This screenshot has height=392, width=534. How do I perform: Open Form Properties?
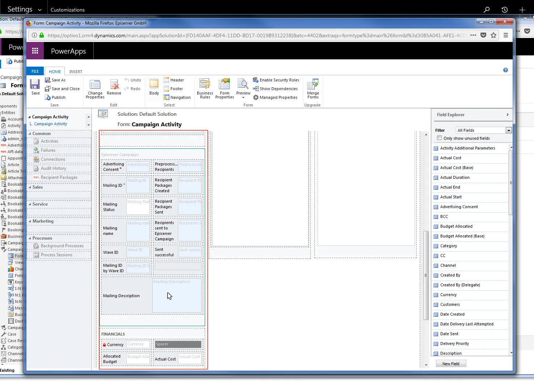[x=225, y=89]
